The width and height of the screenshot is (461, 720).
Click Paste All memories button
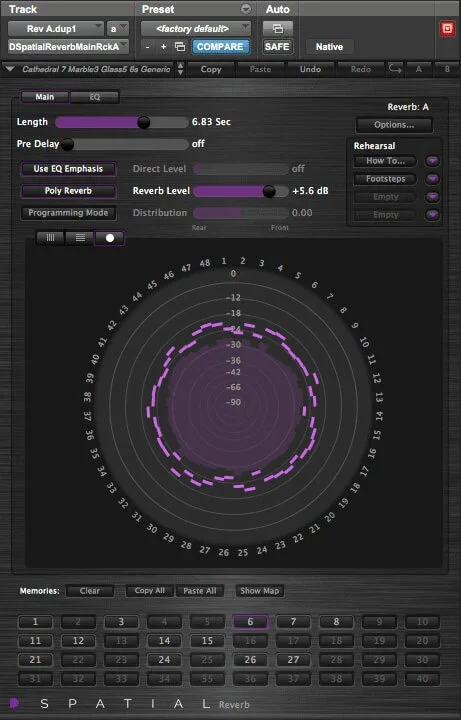pyautogui.click(x=200, y=591)
